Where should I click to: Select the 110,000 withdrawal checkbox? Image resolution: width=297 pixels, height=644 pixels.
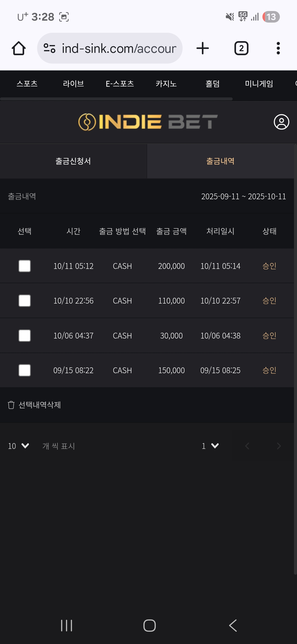point(24,301)
